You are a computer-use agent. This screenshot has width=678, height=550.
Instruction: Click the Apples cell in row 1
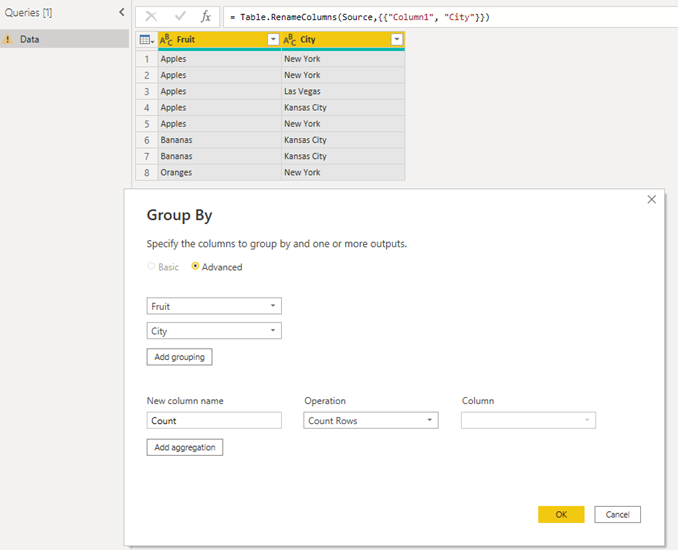point(220,59)
